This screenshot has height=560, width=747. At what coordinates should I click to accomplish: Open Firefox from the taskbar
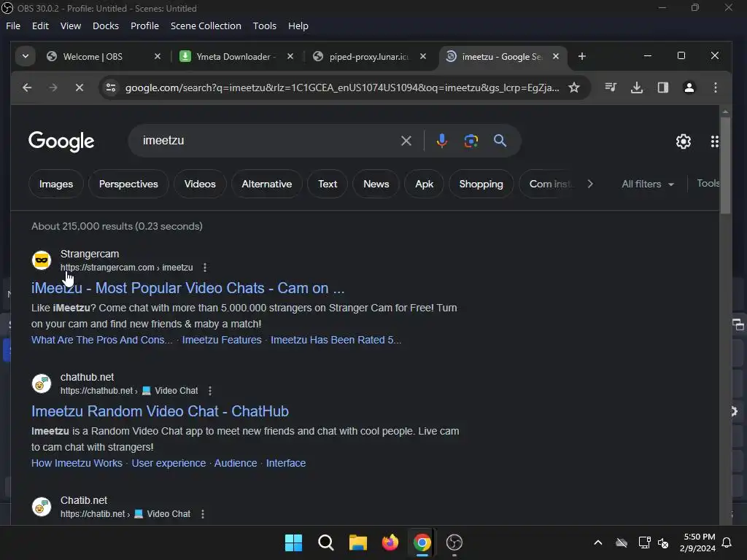coord(390,542)
